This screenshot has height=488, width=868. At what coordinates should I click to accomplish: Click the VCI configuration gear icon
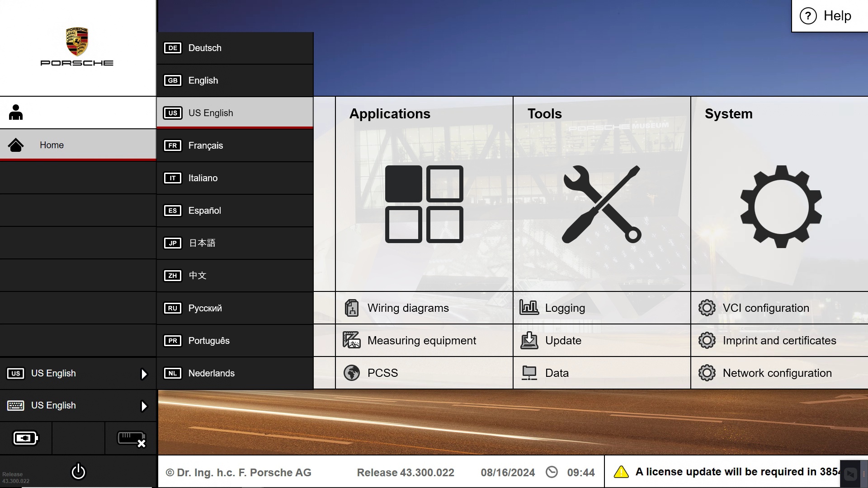(x=707, y=308)
